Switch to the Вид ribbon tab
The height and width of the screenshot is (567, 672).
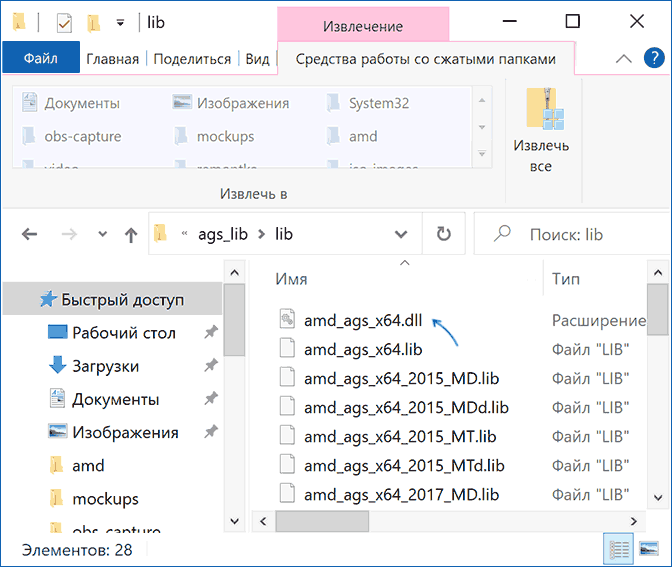point(257,59)
